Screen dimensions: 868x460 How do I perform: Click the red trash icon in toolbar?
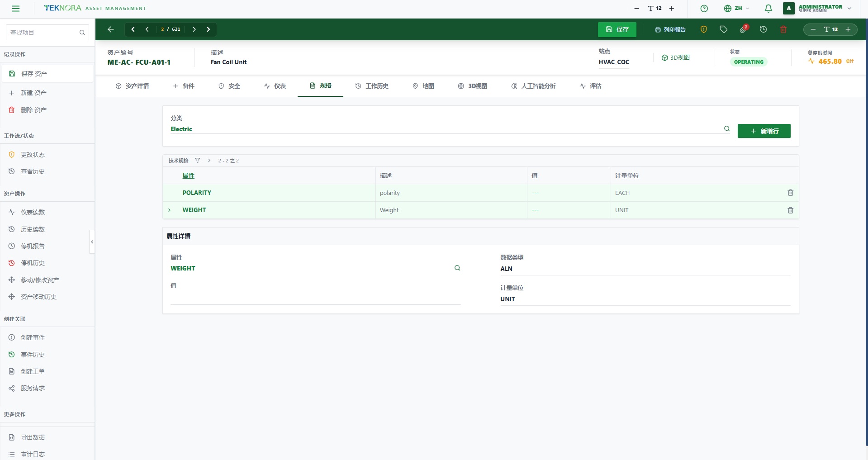(783, 29)
